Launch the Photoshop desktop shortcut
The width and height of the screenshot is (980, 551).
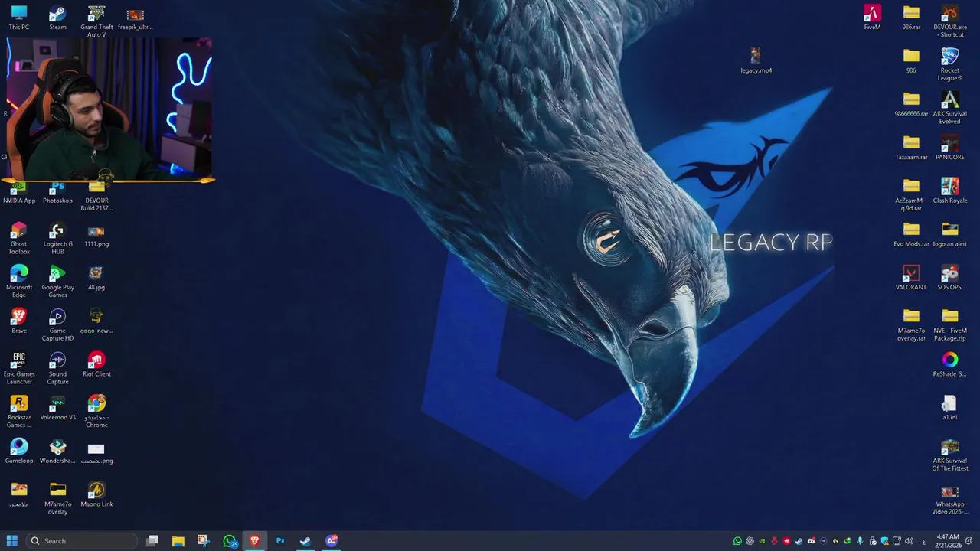click(x=57, y=193)
